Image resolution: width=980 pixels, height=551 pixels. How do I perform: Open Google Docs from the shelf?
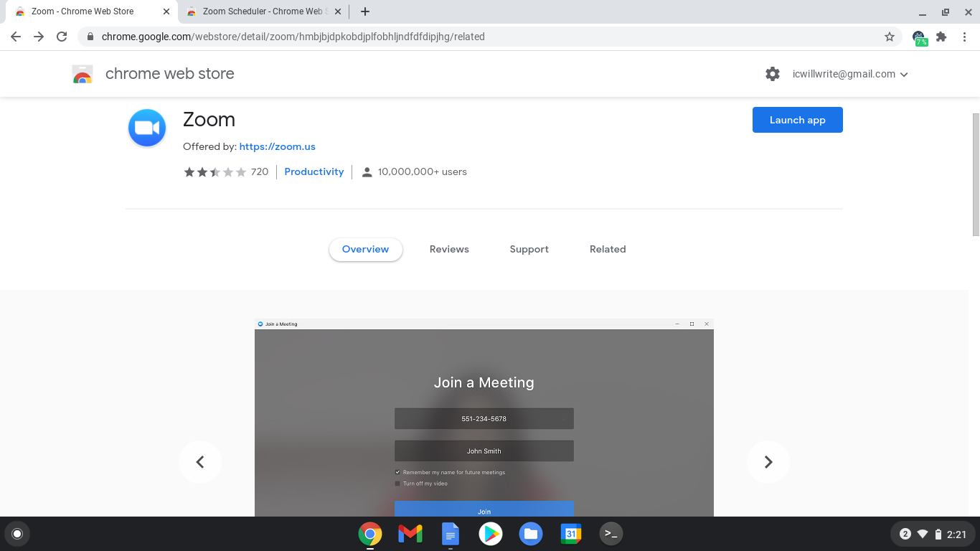click(x=451, y=534)
